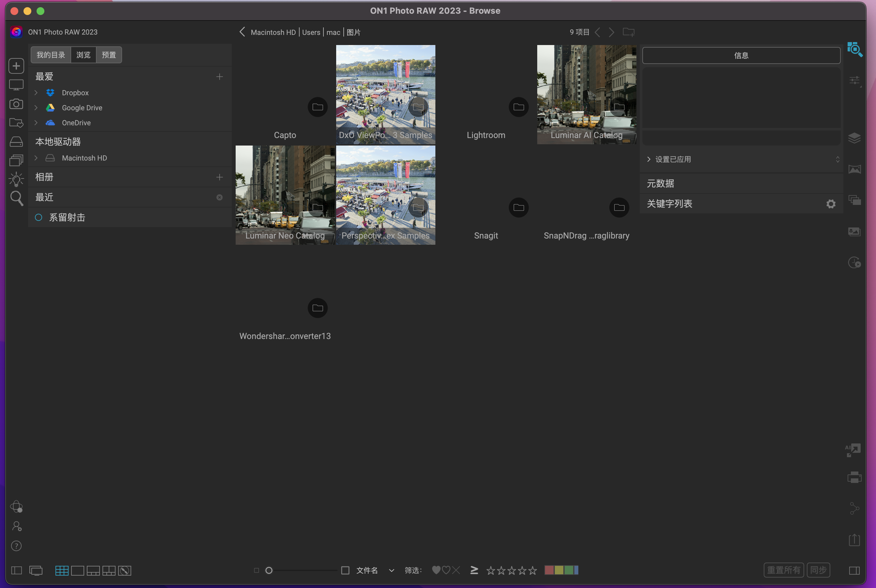Toggle the liked heart filter
The width and height of the screenshot is (876, 588).
436,570
